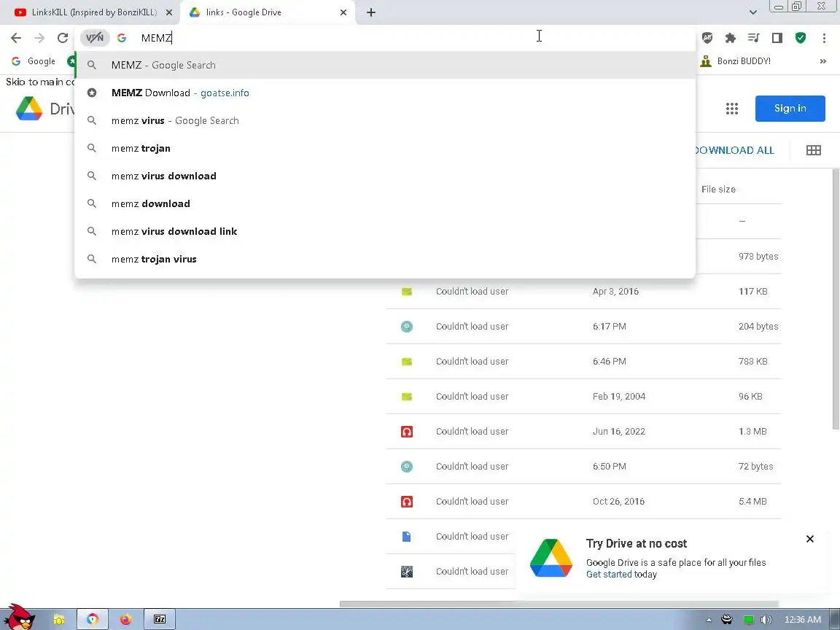
Task: Open the Google bookmark in bookmarks bar
Action: click(x=34, y=61)
